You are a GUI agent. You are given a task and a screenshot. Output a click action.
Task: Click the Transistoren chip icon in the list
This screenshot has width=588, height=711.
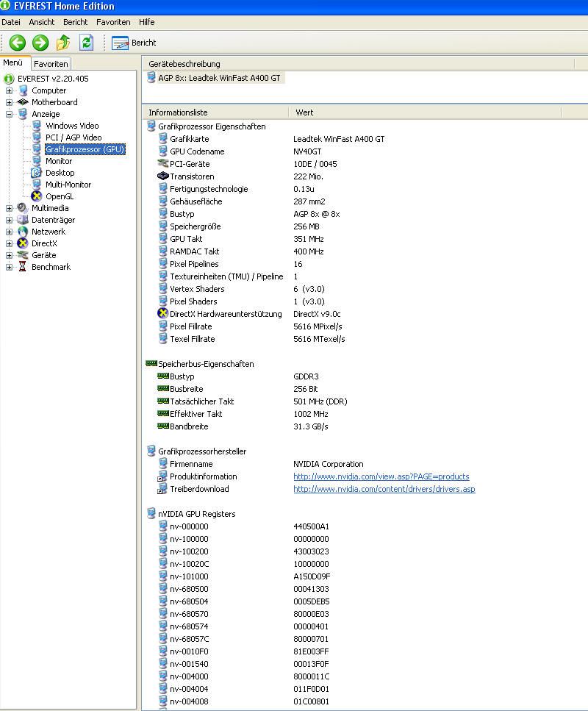click(162, 176)
